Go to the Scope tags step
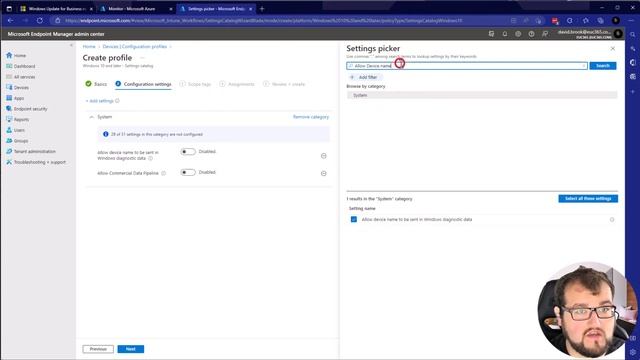640x360 pixels. click(195, 84)
